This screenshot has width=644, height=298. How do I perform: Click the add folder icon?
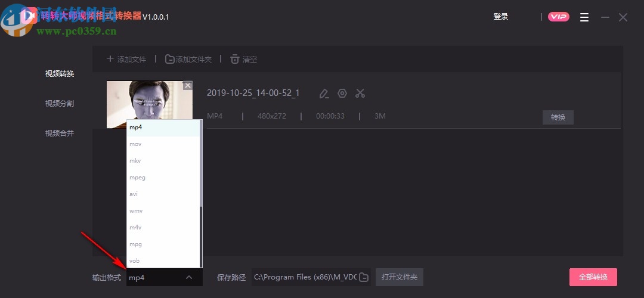(169, 59)
